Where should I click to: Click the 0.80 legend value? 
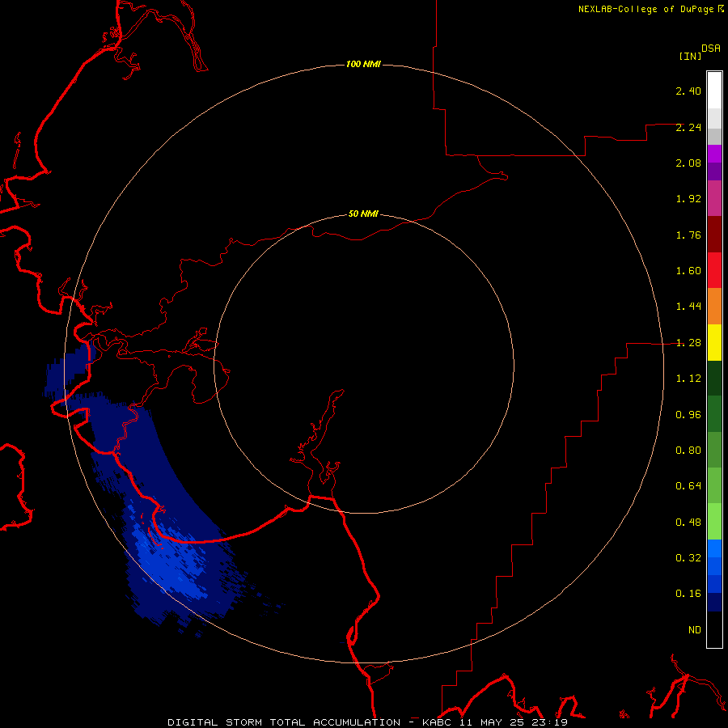(688, 451)
